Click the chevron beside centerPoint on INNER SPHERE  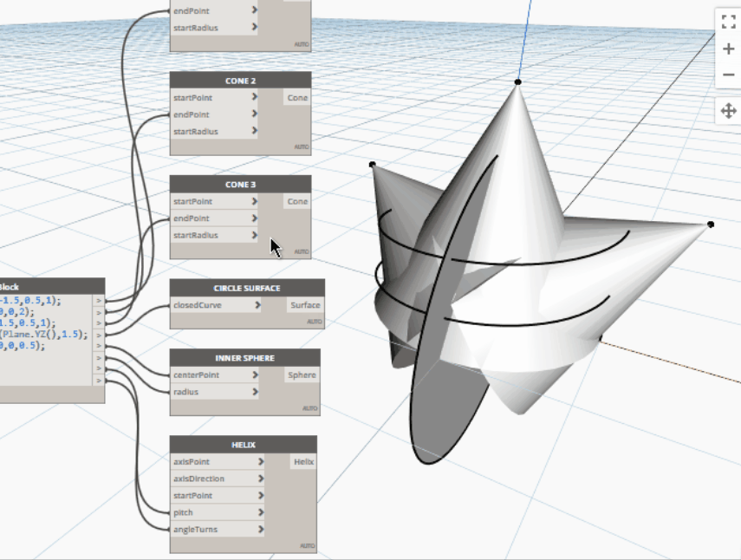(255, 374)
